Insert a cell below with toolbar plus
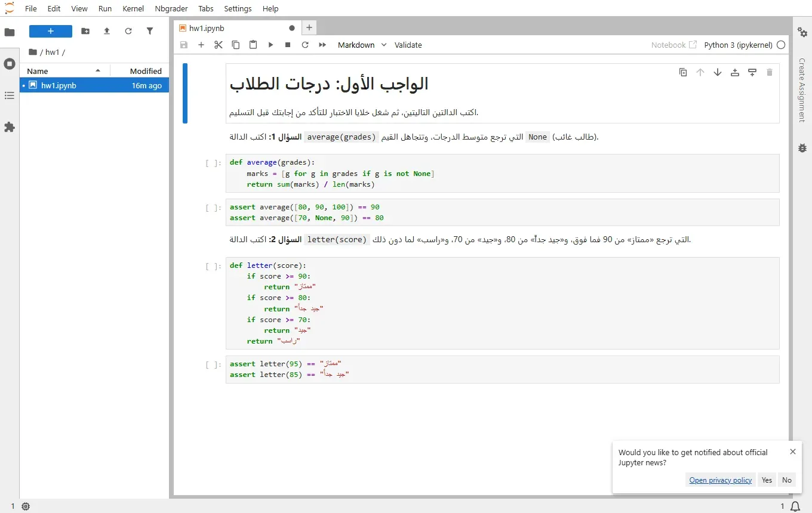 [201, 45]
